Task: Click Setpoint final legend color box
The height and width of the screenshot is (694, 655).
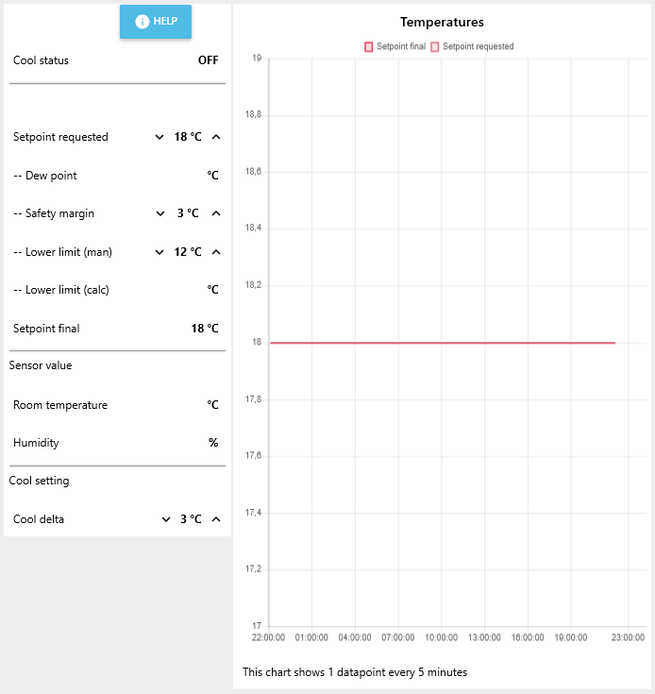Action: coord(369,47)
